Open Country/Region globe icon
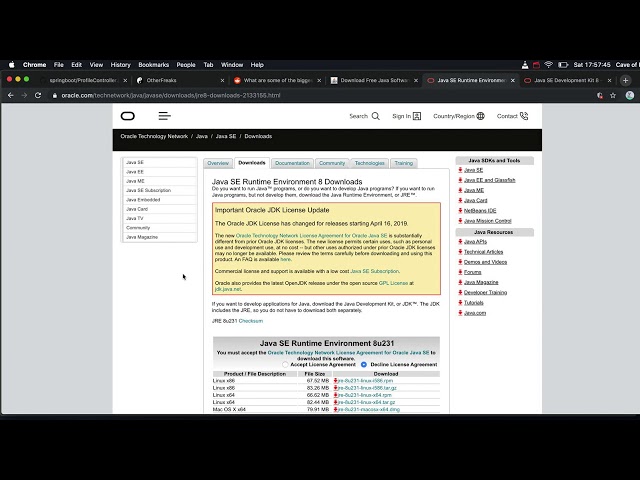Image resolution: width=640 pixels, height=480 pixels. 480,116
